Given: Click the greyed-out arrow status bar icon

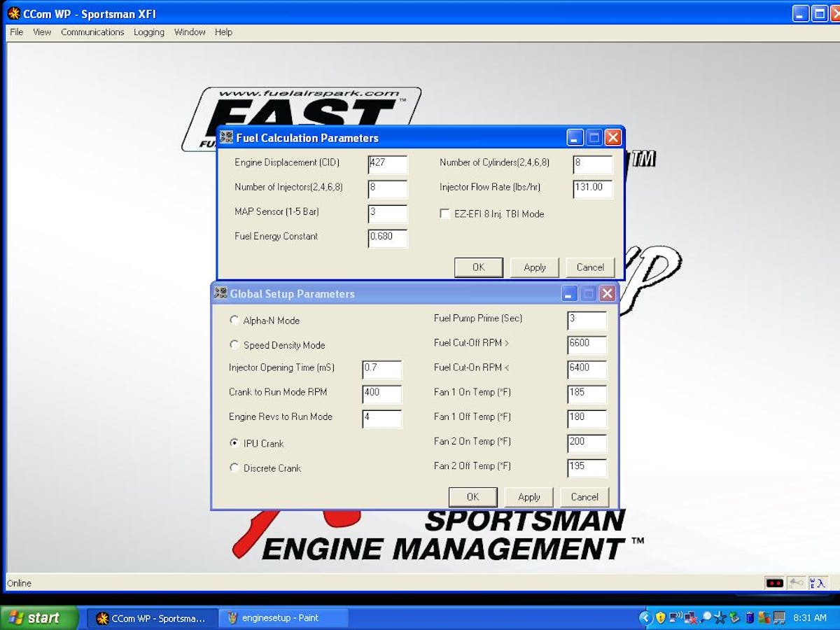Looking at the screenshot, I should (x=796, y=583).
